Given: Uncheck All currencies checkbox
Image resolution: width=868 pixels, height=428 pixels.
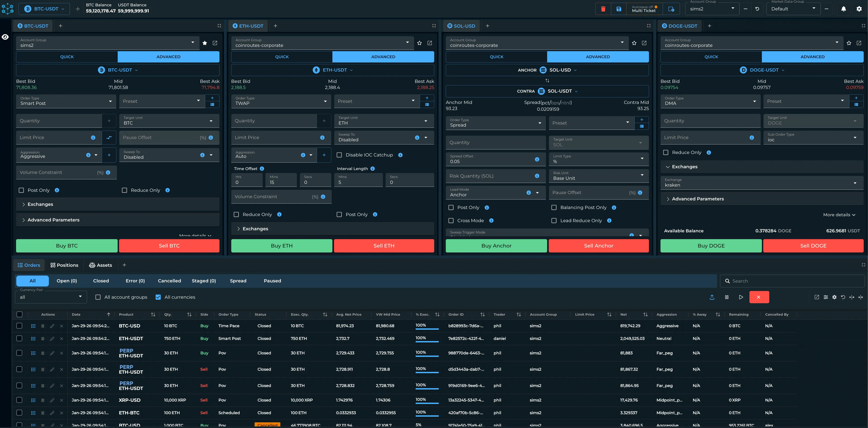Looking at the screenshot, I should pyautogui.click(x=158, y=297).
